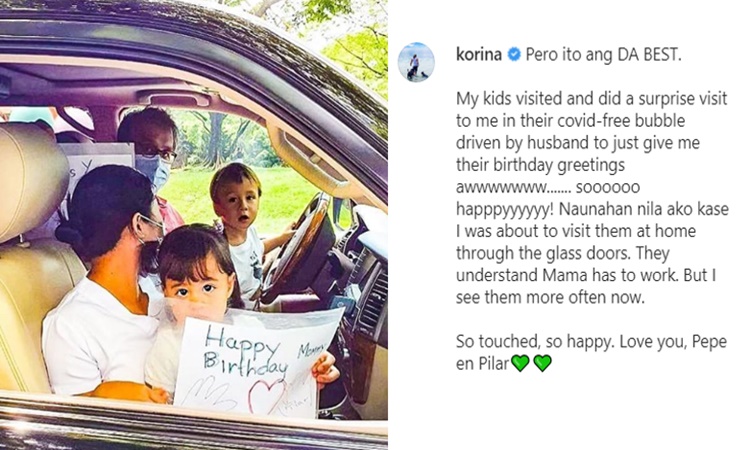
Task: Click the first green heart emoji
Action: coord(520,363)
